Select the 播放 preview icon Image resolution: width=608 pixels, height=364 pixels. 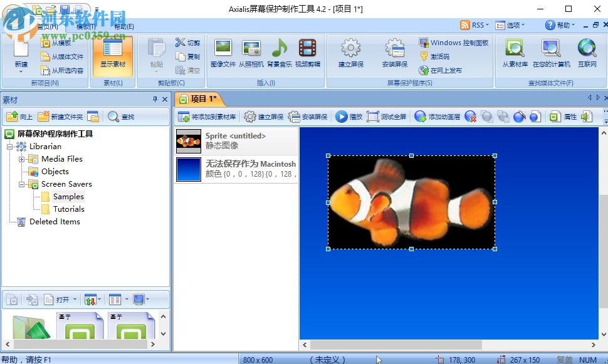coord(342,117)
